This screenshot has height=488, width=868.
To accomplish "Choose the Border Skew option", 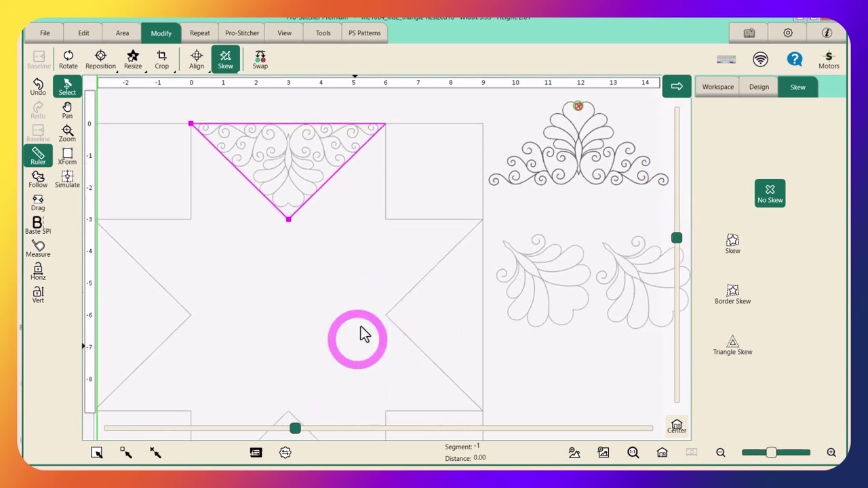I will pos(732,295).
